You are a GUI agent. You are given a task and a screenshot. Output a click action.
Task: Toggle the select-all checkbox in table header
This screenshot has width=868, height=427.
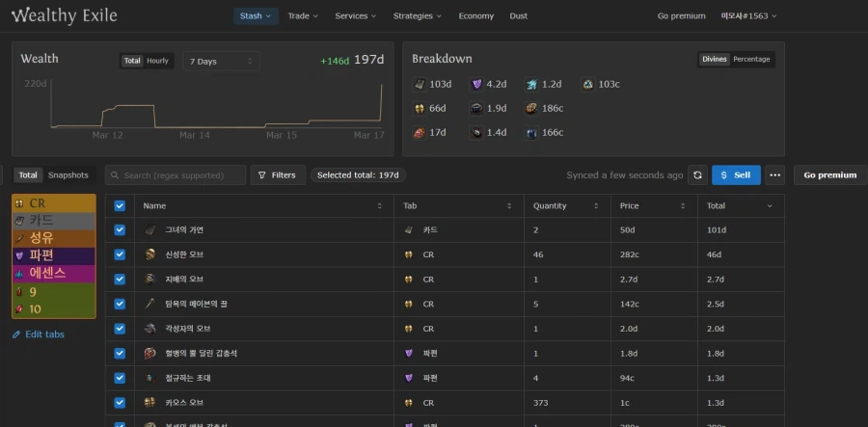pyautogui.click(x=120, y=205)
